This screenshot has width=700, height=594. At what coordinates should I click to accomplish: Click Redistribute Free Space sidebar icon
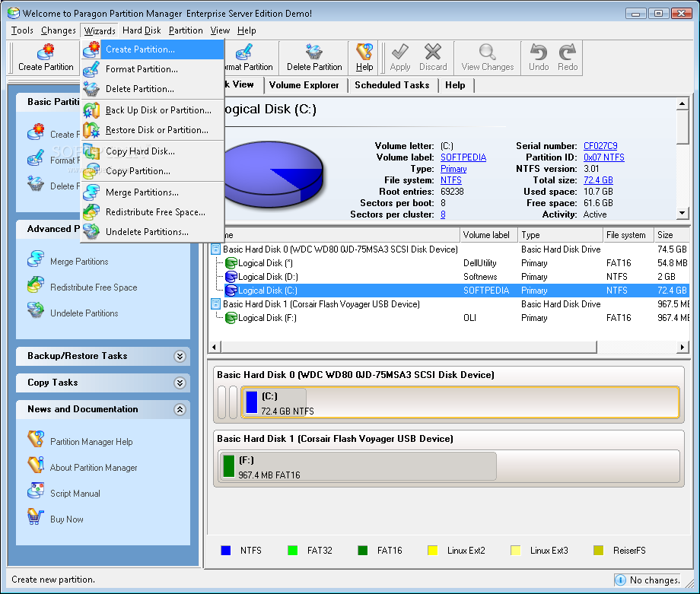click(x=36, y=284)
